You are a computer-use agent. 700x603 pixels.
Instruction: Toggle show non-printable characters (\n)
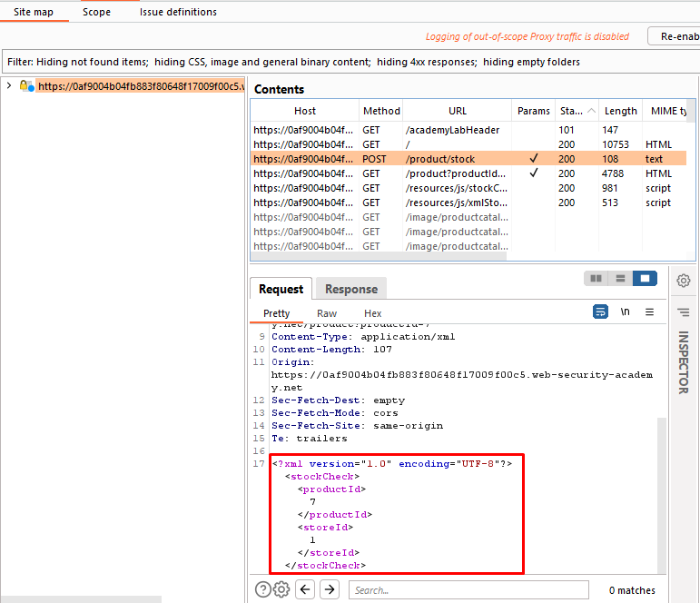tap(625, 311)
